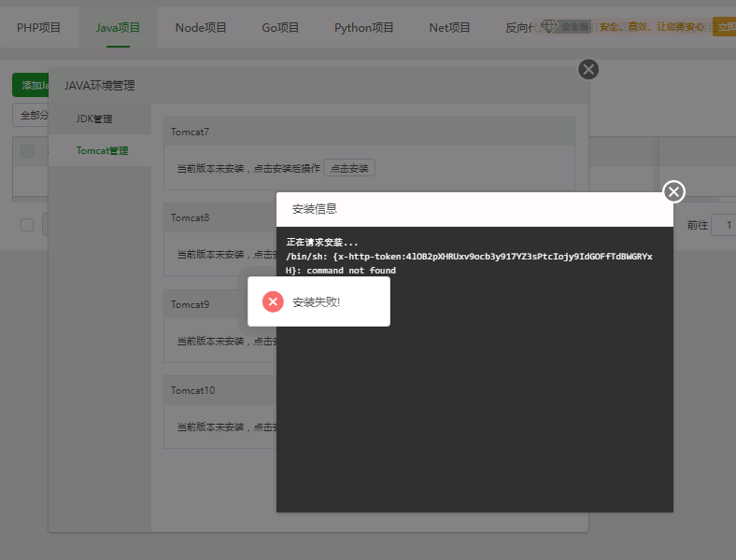736x560 pixels.
Task: Click the Tomcat10 section header
Action: (x=220, y=390)
